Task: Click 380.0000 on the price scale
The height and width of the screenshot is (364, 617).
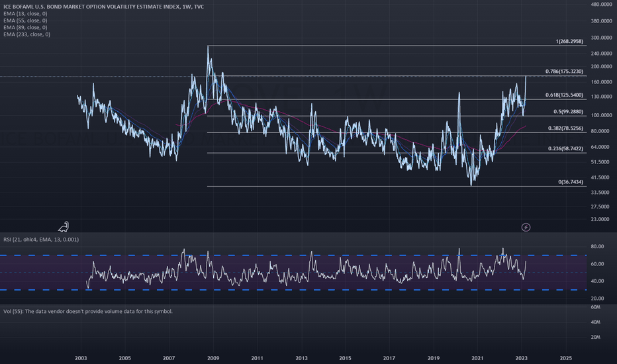Action: tap(601, 21)
